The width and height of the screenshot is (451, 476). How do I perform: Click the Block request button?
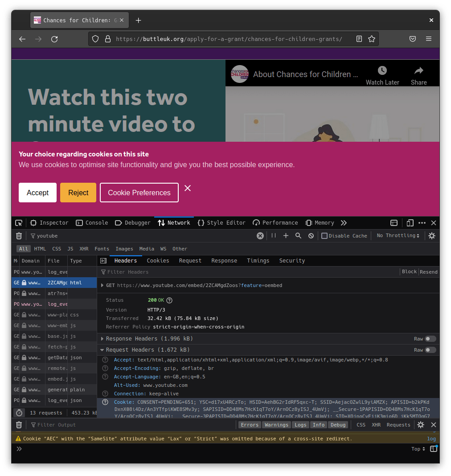tap(409, 272)
